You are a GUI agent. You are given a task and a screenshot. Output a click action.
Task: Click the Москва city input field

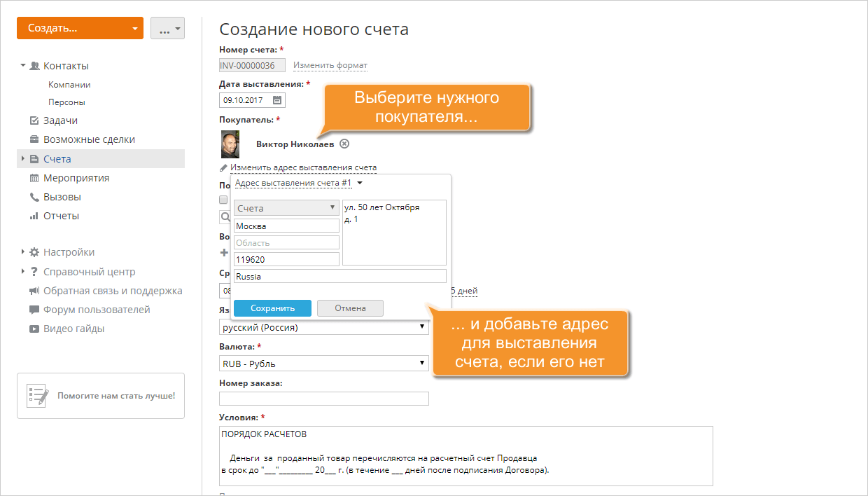point(286,226)
